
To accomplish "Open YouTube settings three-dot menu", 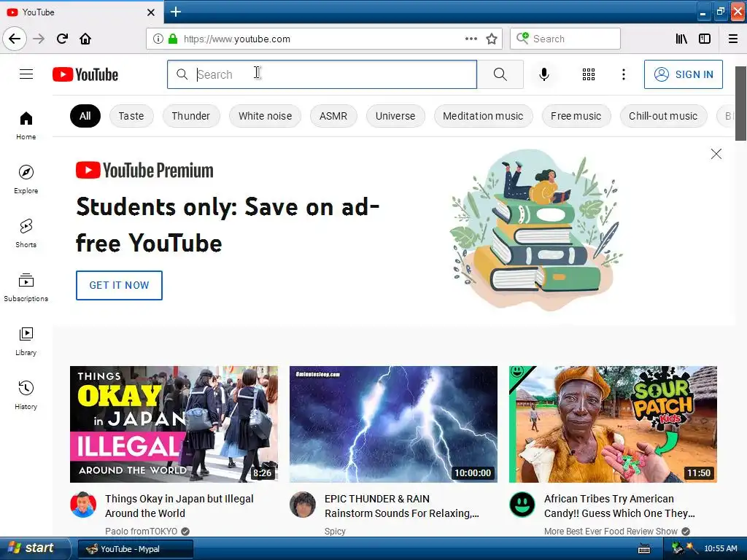I will coord(623,74).
